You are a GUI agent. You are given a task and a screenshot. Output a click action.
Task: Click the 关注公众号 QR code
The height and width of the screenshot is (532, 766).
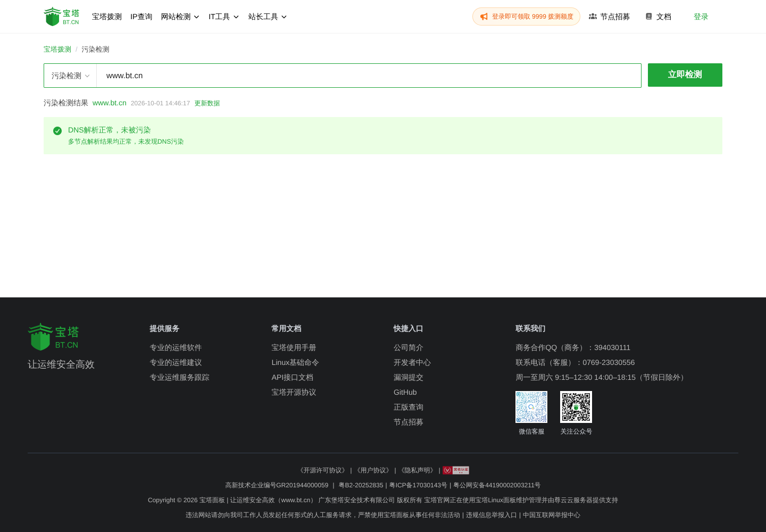(576, 407)
